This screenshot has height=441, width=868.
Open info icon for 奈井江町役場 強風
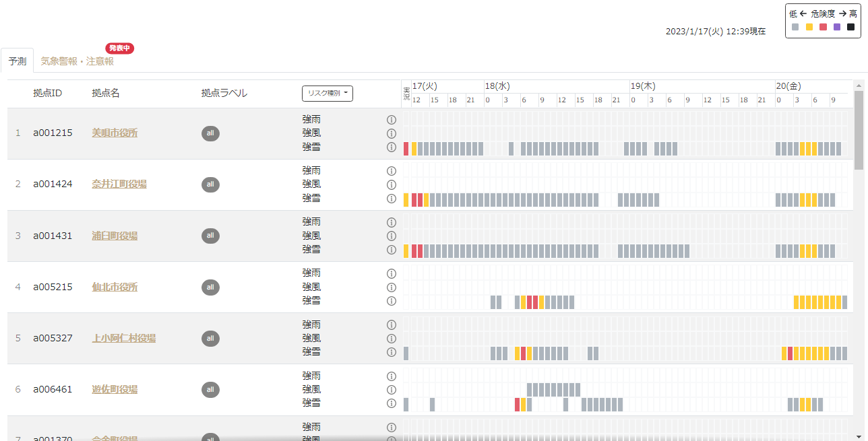pos(391,184)
